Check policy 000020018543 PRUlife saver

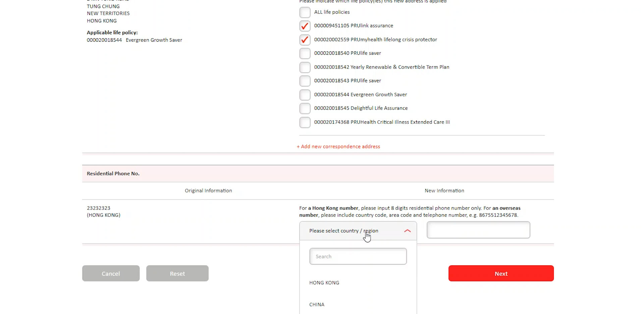[305, 81]
